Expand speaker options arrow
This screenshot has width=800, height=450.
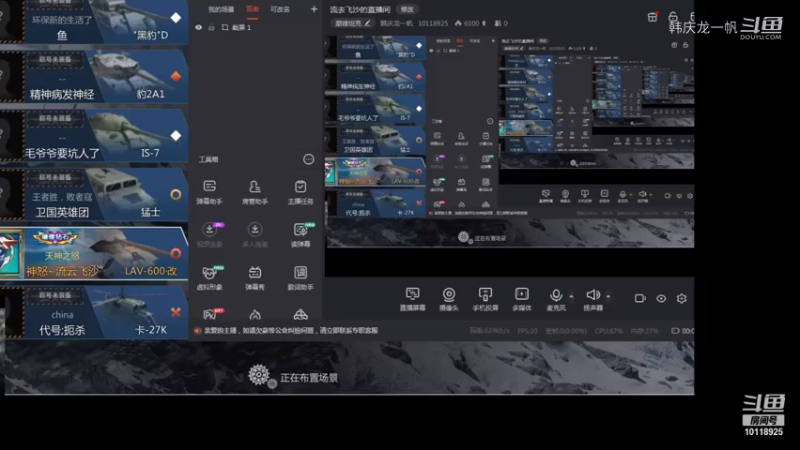pyautogui.click(x=608, y=296)
